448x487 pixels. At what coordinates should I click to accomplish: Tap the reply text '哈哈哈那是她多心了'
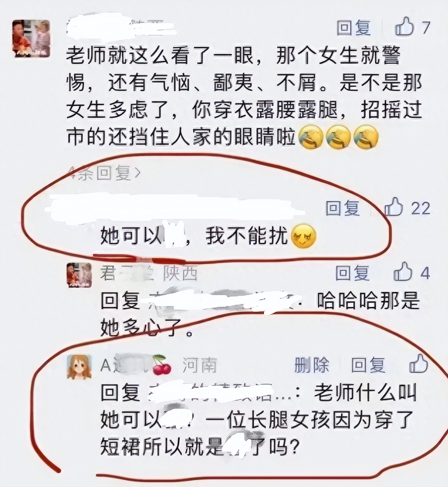260,314
